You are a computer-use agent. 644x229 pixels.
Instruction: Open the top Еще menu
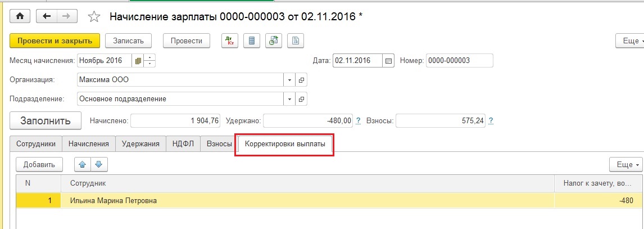pyautogui.click(x=629, y=41)
